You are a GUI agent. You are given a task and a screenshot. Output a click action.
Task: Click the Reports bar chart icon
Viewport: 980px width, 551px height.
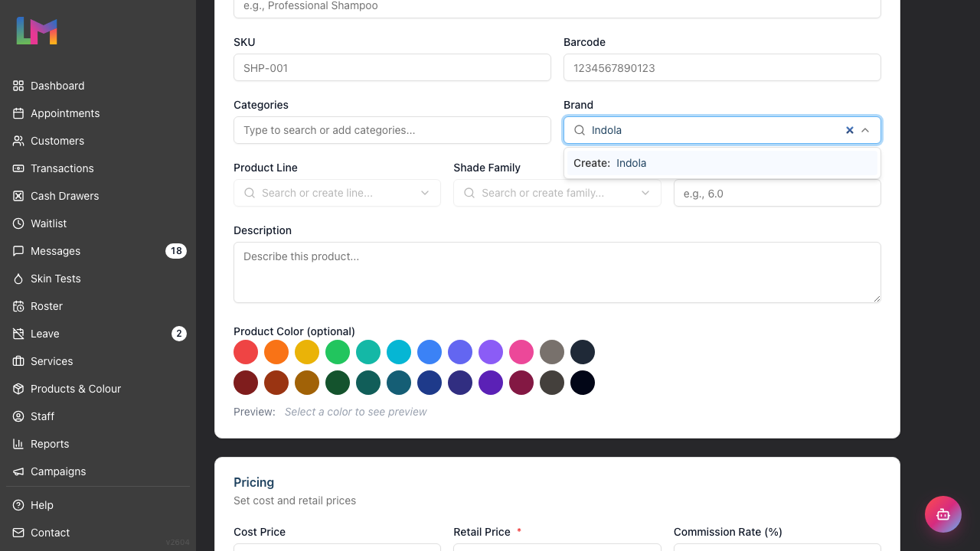point(18,444)
